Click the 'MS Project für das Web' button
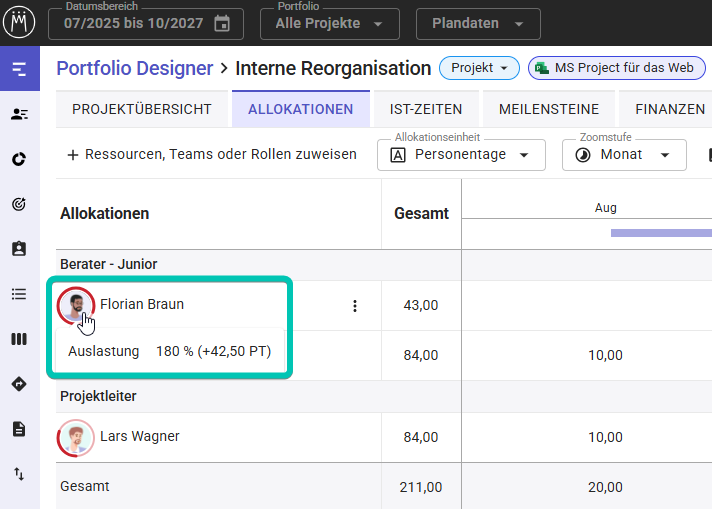712x509 pixels. [614, 68]
